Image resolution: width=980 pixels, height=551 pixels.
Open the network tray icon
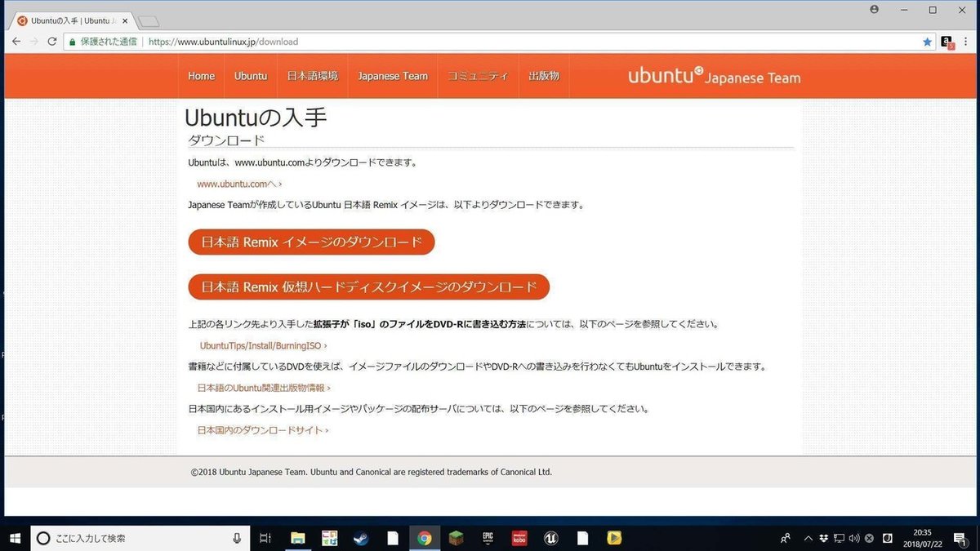coord(839,538)
